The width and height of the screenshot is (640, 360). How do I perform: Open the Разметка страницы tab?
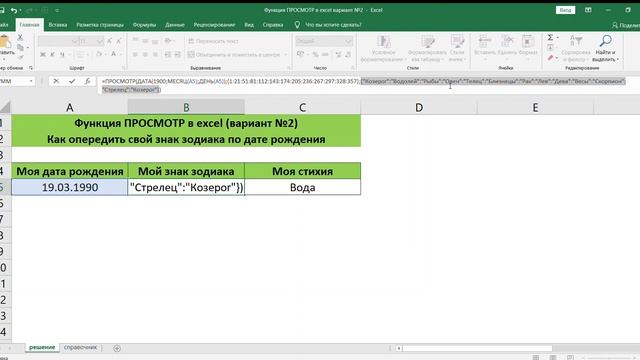[100, 25]
